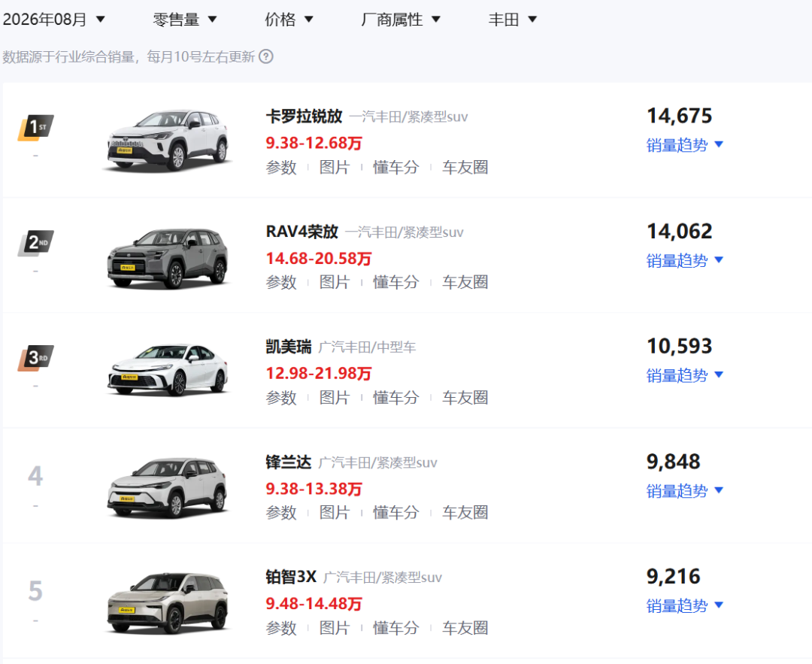View 参数 for RAV4荣放
The width and height of the screenshot is (812, 664).
click(281, 282)
